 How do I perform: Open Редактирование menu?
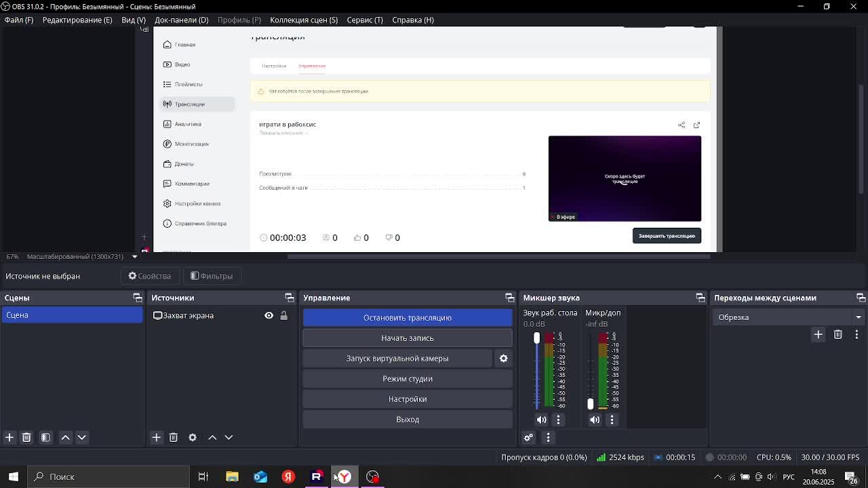pyautogui.click(x=77, y=20)
